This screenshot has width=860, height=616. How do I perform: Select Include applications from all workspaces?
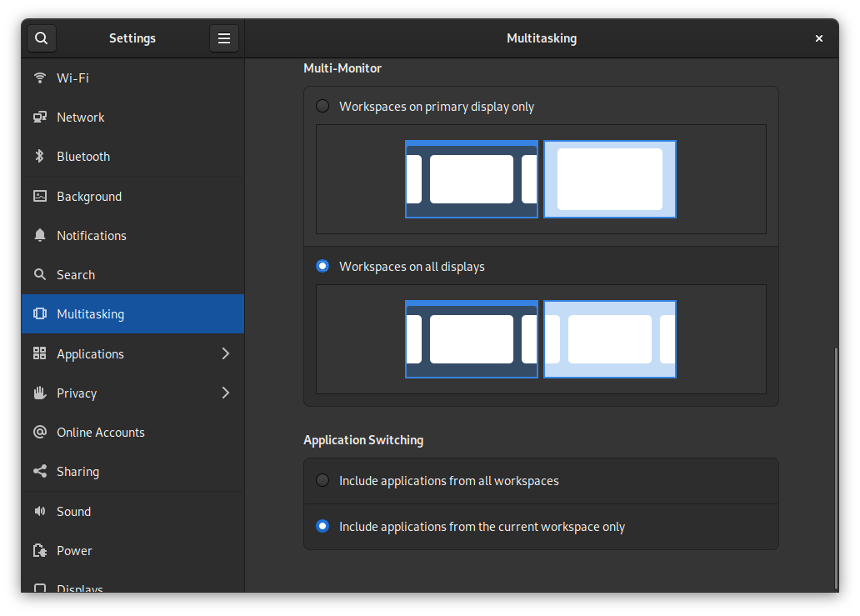pos(322,480)
